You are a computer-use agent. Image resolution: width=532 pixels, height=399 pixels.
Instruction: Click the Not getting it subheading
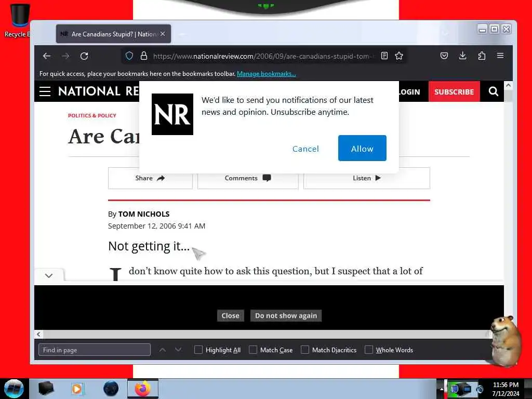click(x=149, y=246)
